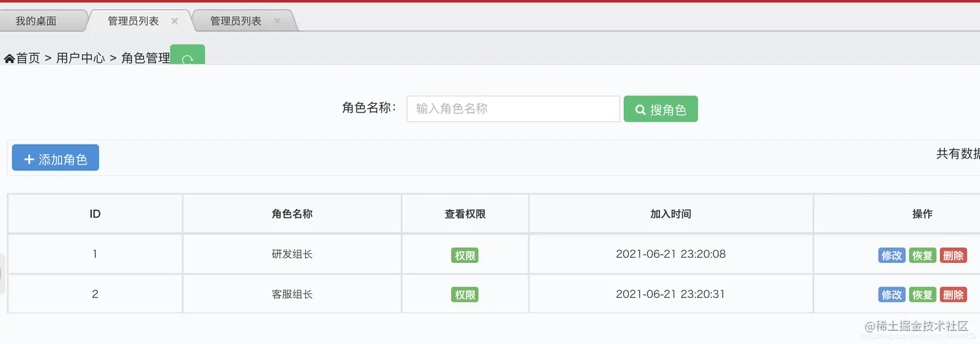The height and width of the screenshot is (344, 980).
Task: Click the 添加角色 button
Action: pyautogui.click(x=56, y=157)
